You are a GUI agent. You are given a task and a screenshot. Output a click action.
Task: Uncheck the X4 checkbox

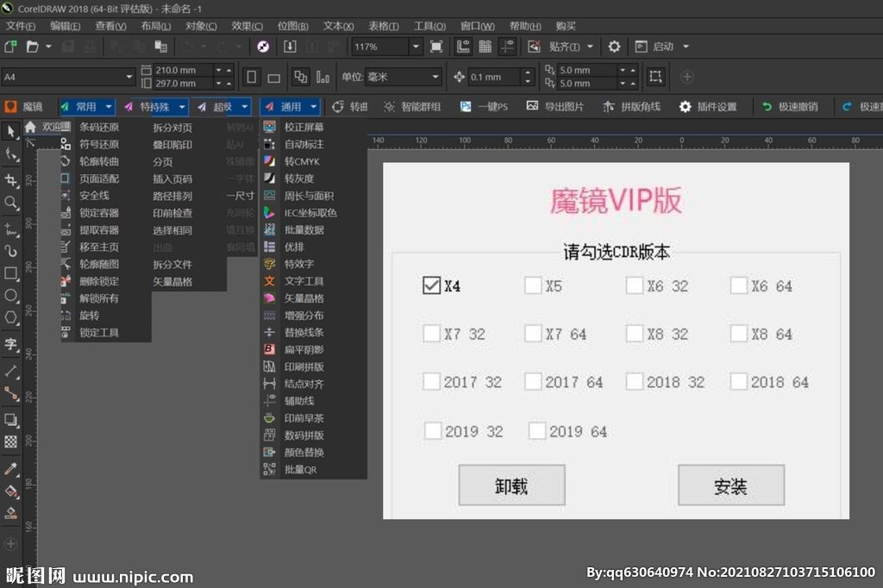point(433,285)
